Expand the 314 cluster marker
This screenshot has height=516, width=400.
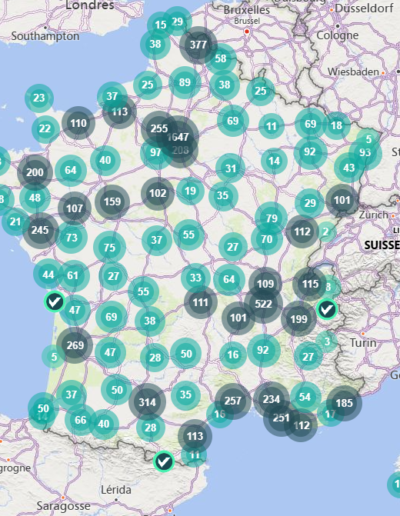[147, 402]
